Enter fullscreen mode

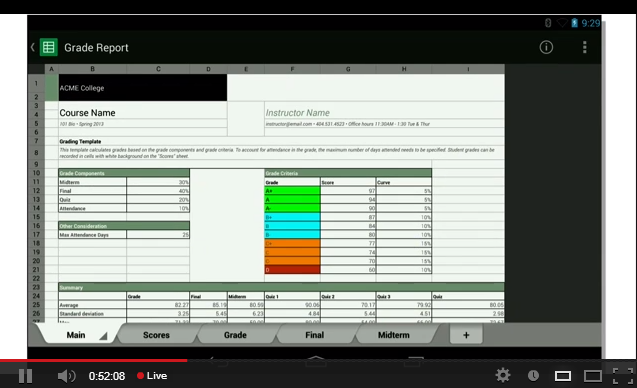point(623,376)
